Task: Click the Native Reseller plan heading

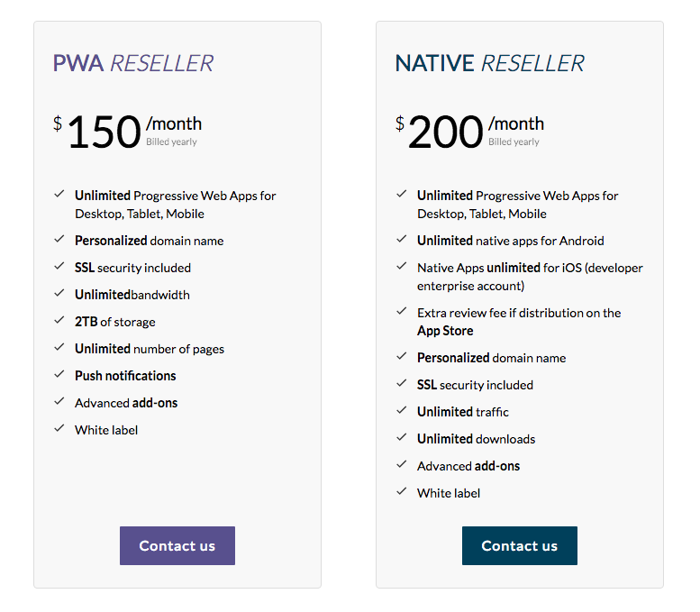Action: tap(489, 63)
